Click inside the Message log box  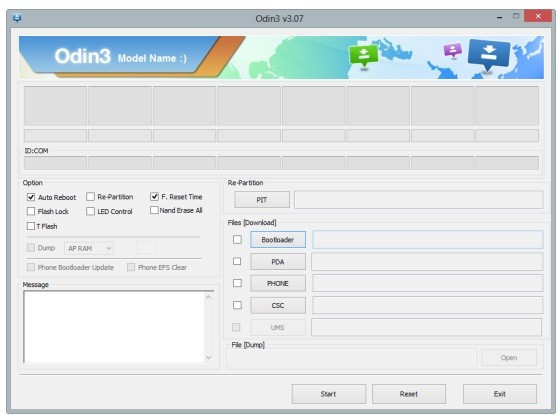(114, 327)
